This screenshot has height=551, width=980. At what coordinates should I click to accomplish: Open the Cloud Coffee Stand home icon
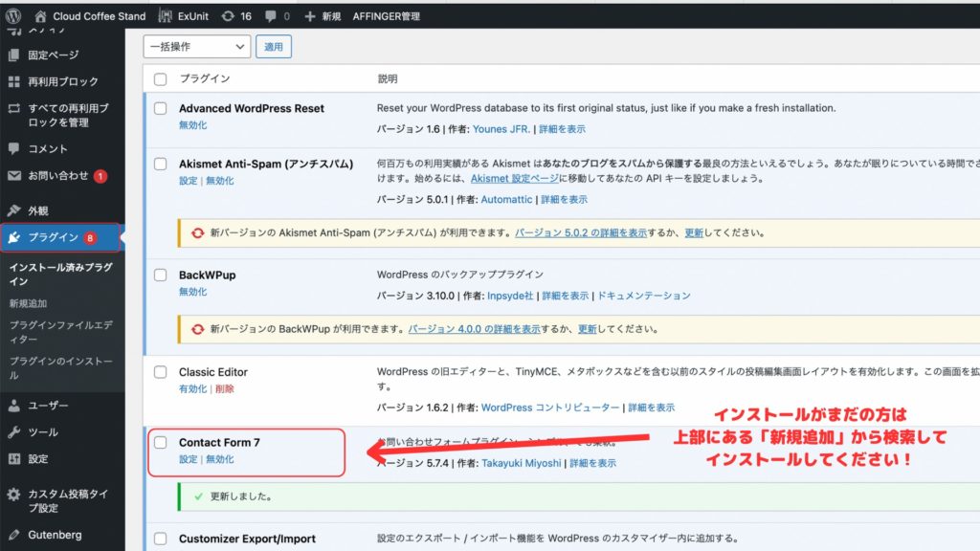pos(40,16)
